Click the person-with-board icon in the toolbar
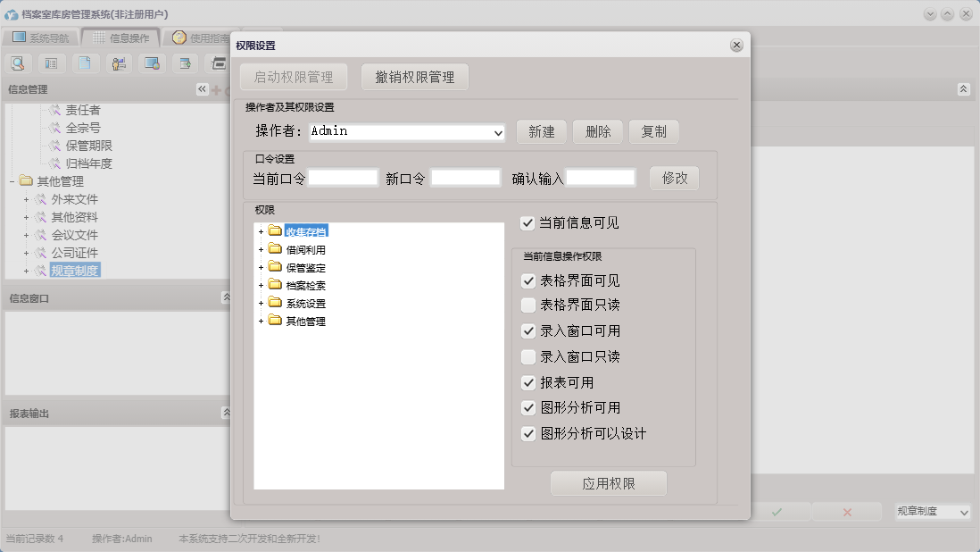The width and height of the screenshot is (980, 552). (x=118, y=63)
